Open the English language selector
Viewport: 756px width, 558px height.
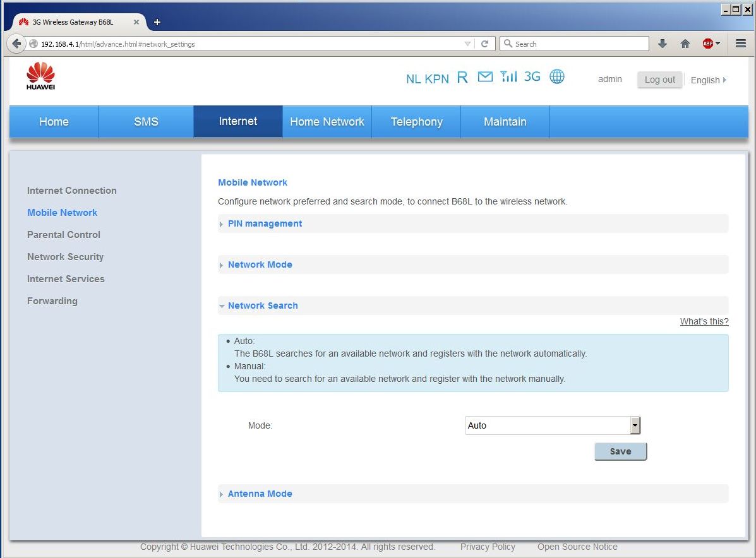coord(708,80)
